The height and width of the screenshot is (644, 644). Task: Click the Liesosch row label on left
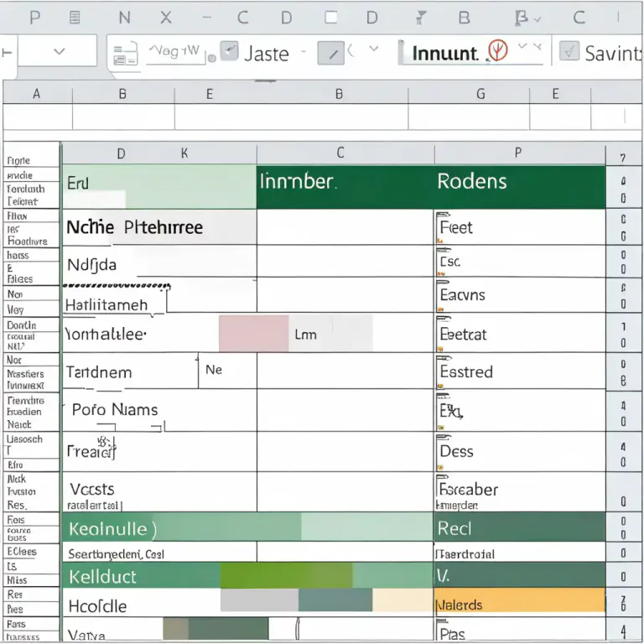[24, 439]
